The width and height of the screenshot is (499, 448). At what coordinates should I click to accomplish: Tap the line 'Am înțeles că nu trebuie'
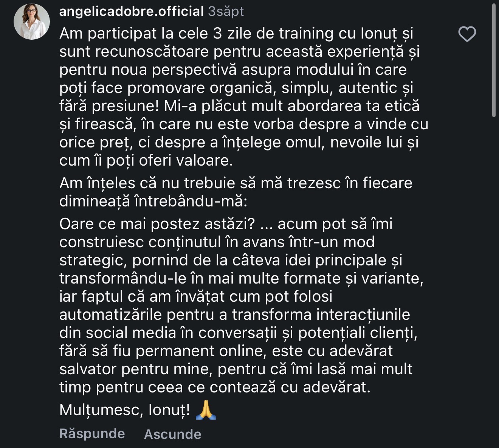point(236,183)
